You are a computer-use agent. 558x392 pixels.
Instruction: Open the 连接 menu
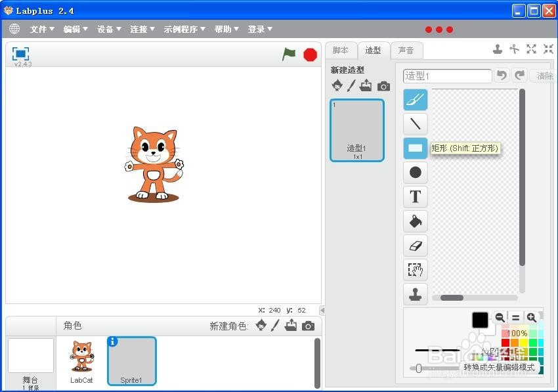[142, 29]
